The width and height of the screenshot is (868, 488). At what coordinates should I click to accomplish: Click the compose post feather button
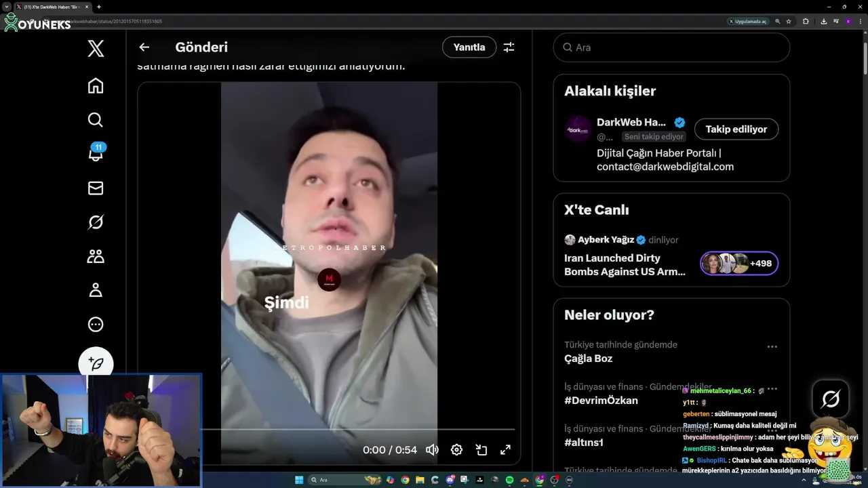click(96, 364)
